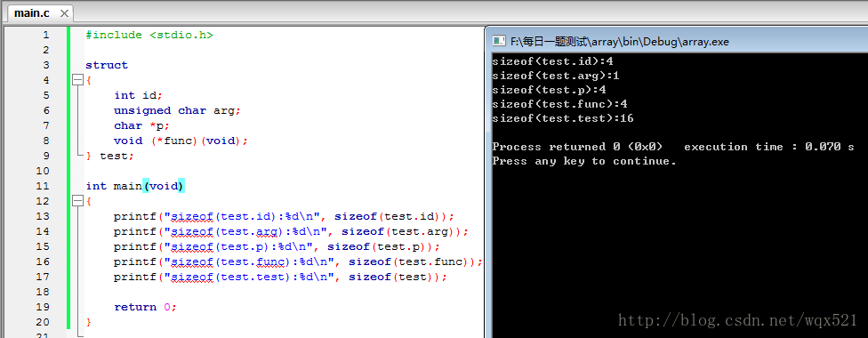Image resolution: width=868 pixels, height=338 pixels.
Task: Click line number 19 in the gutter
Action: tap(44, 307)
